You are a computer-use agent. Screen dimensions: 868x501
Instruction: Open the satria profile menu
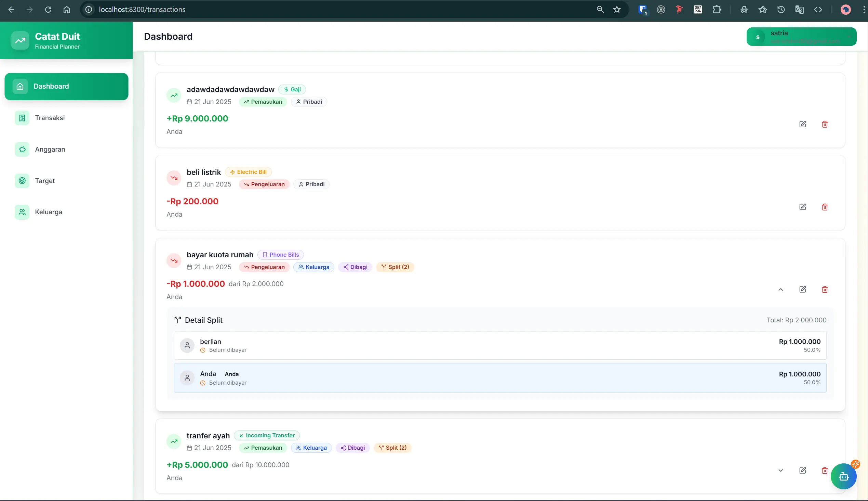point(801,36)
